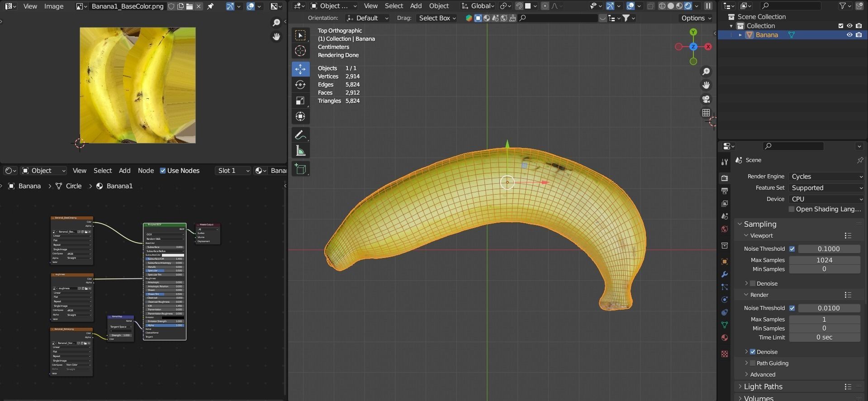Expand Light Paths panel
Viewport: 868px width, 401px height.
click(763, 387)
